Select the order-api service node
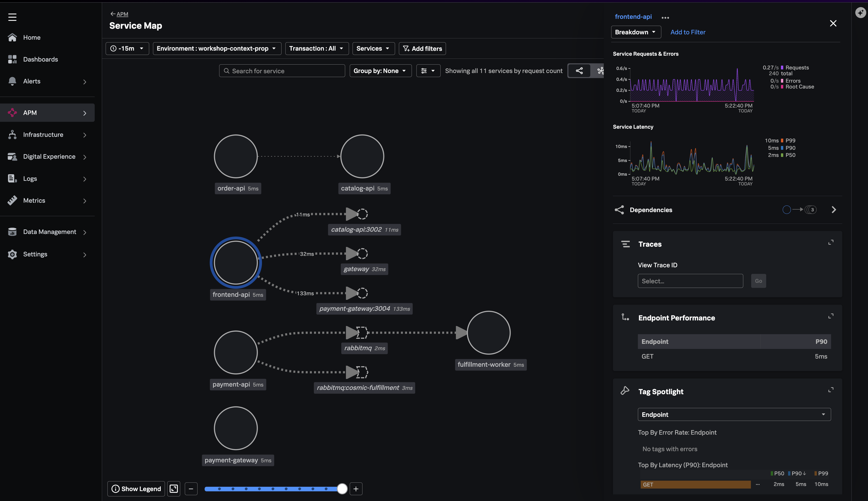868x501 pixels. 236,156
